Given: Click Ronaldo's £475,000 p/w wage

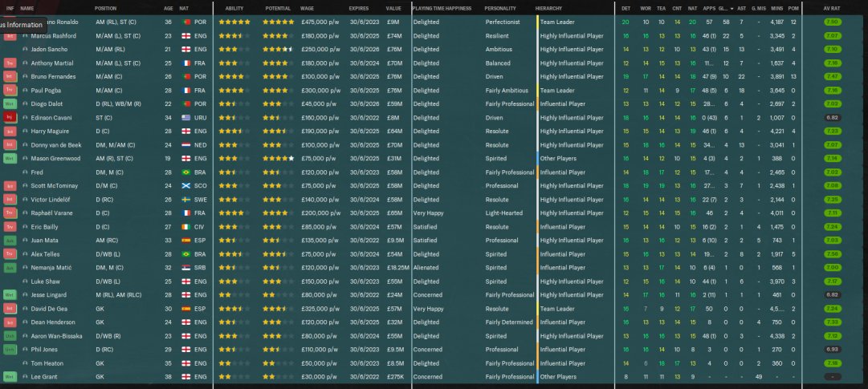Looking at the screenshot, I should click(320, 22).
